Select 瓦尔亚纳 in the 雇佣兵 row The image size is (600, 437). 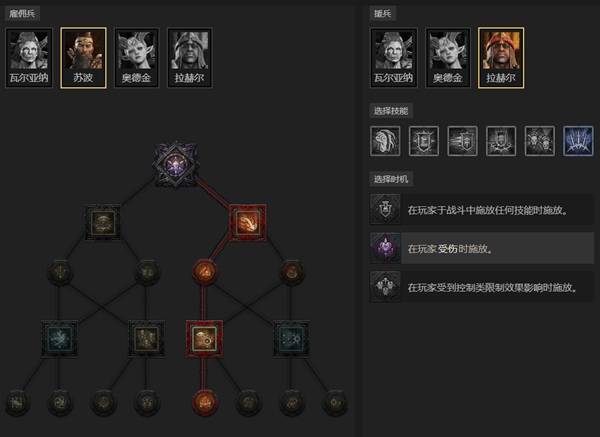click(29, 58)
